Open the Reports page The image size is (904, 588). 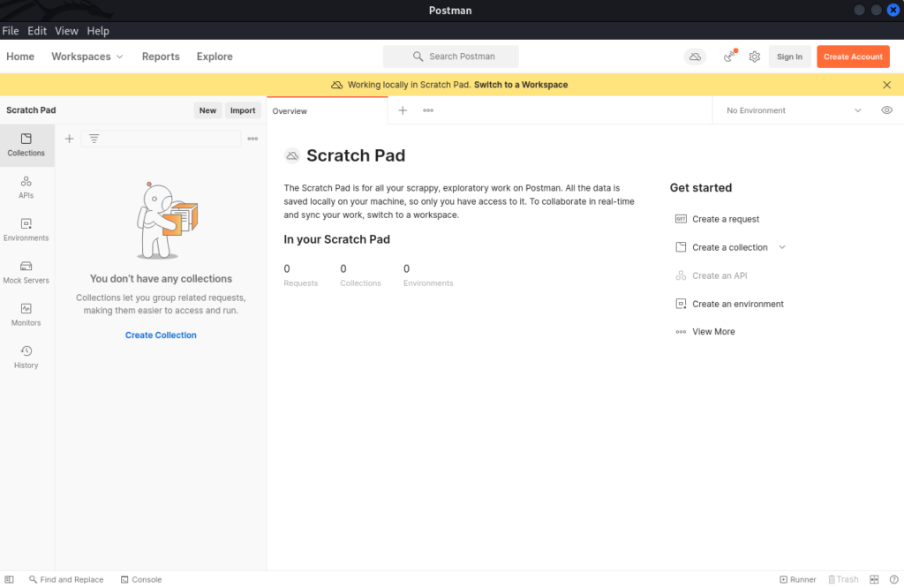tap(161, 57)
